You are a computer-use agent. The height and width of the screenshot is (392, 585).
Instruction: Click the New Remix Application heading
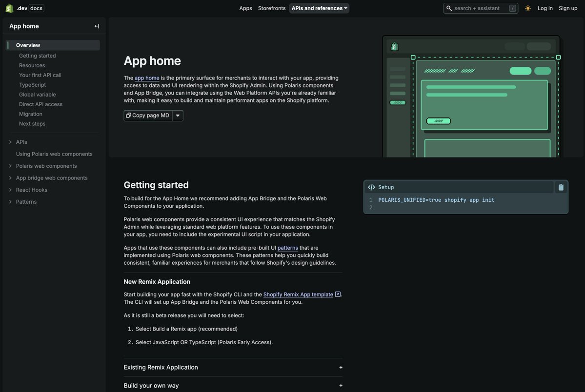pyautogui.click(x=157, y=282)
